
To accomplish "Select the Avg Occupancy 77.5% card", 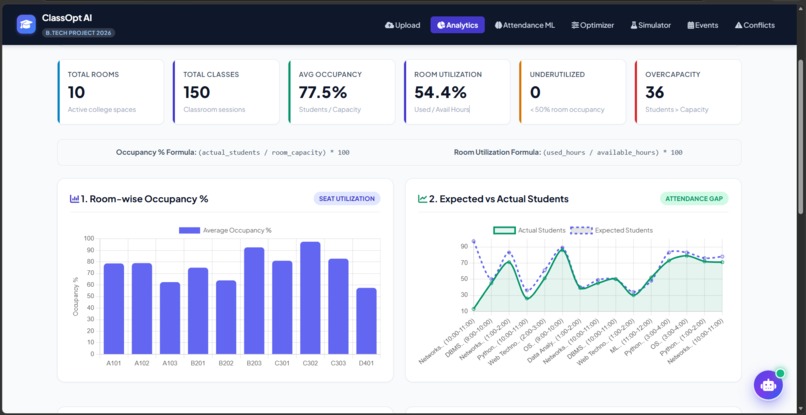I will point(341,92).
